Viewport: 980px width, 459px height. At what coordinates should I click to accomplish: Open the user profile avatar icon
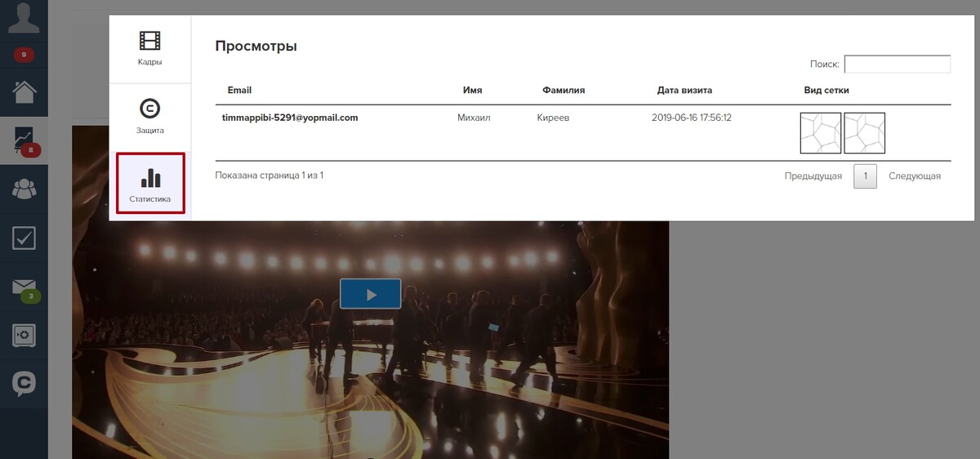(24, 17)
